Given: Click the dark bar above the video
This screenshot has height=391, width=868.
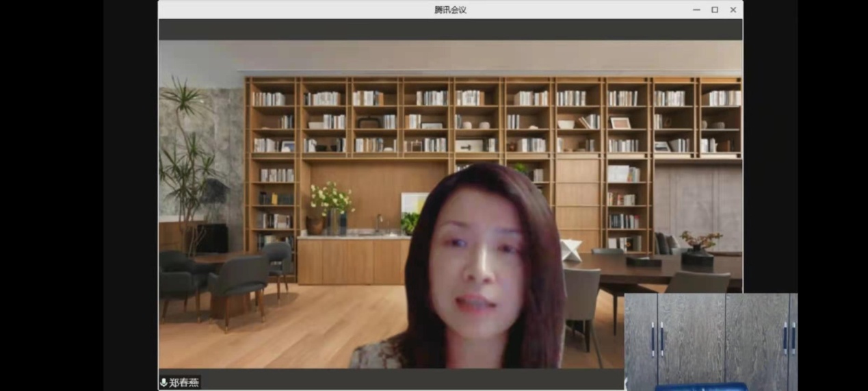Looking at the screenshot, I should click(x=450, y=29).
